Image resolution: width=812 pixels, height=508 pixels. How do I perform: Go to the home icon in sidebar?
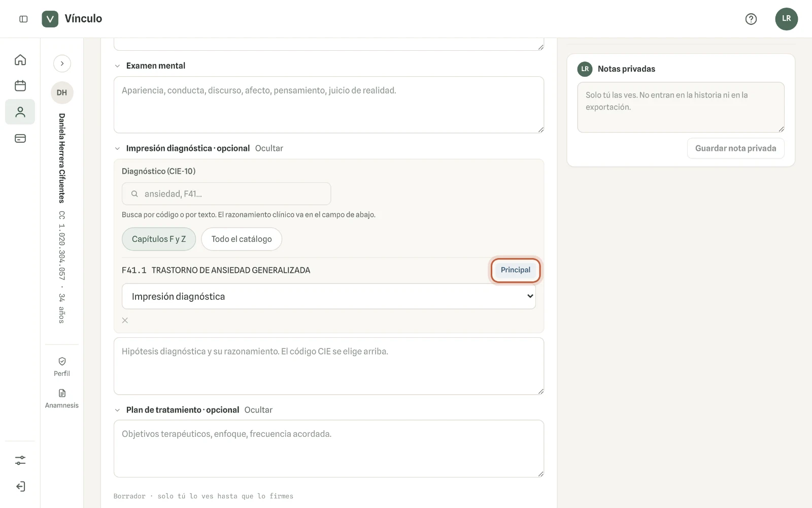[20, 60]
